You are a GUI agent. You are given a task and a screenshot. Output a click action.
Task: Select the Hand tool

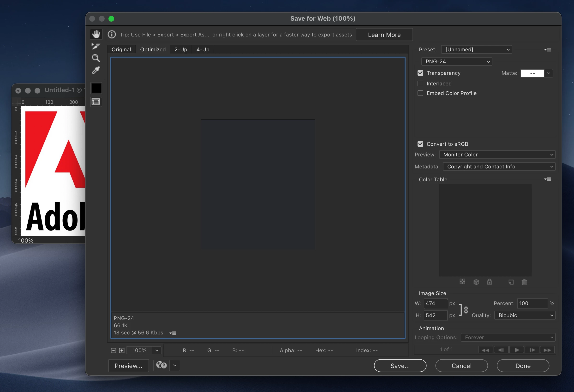pos(96,34)
